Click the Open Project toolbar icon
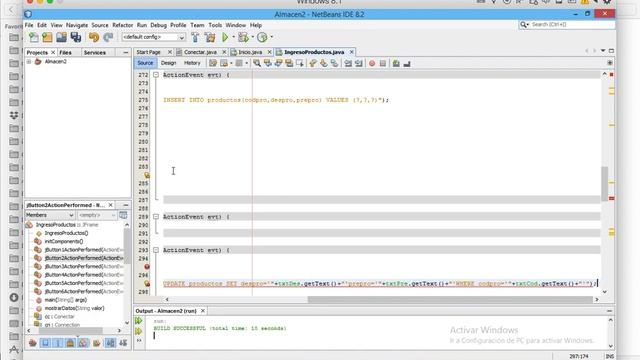 [x=62, y=37]
